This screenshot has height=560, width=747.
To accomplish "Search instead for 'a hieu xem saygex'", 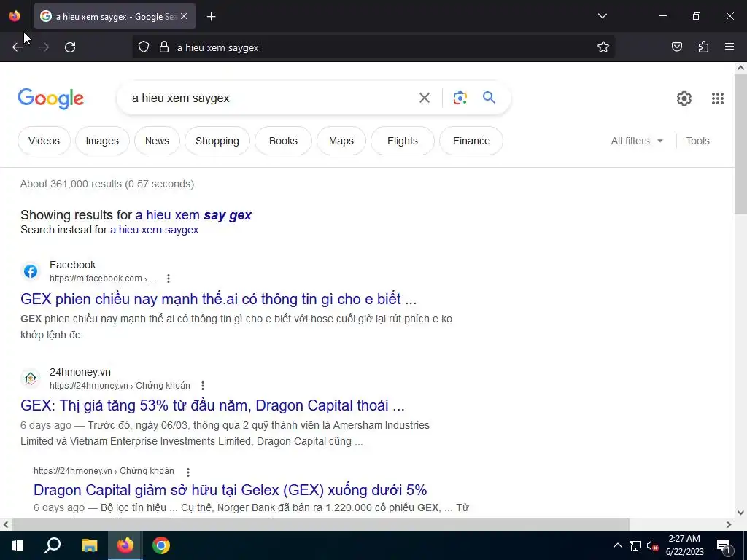I will tap(155, 230).
